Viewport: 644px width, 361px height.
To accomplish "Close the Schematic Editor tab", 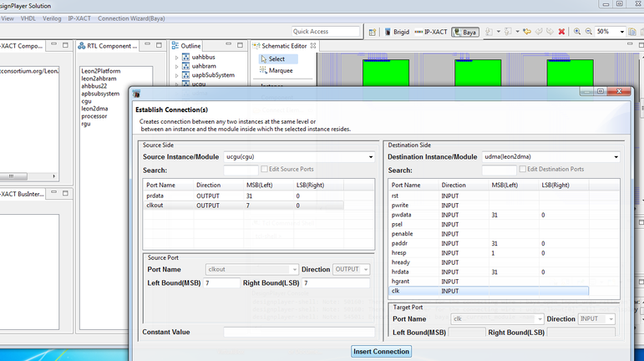I will tap(313, 46).
